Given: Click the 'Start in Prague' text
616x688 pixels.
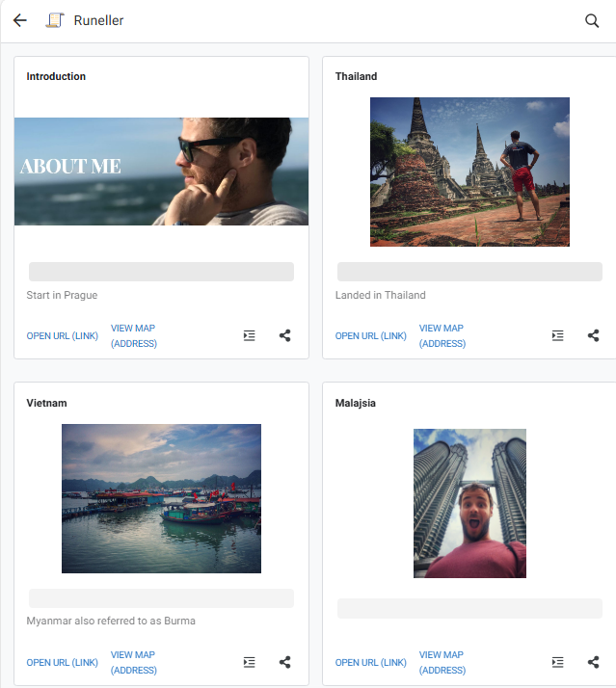Looking at the screenshot, I should (62, 295).
